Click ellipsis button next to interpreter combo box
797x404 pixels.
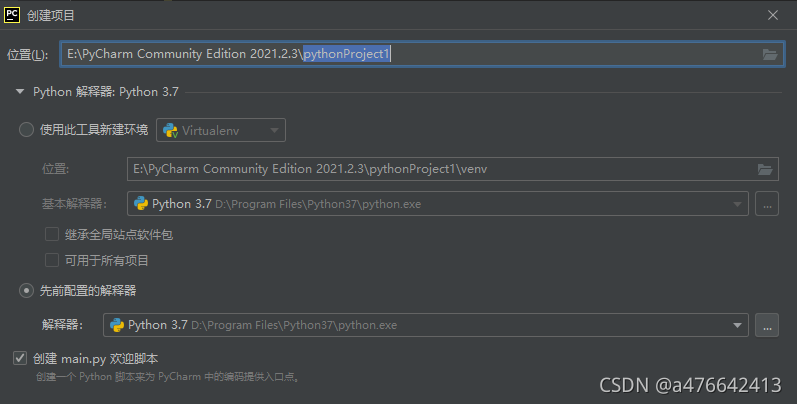coord(767,325)
